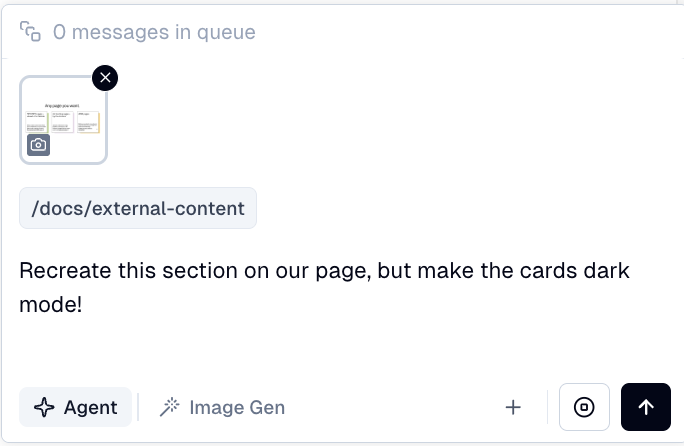The image size is (684, 446).
Task: Click the message queue icon
Action: click(x=30, y=32)
